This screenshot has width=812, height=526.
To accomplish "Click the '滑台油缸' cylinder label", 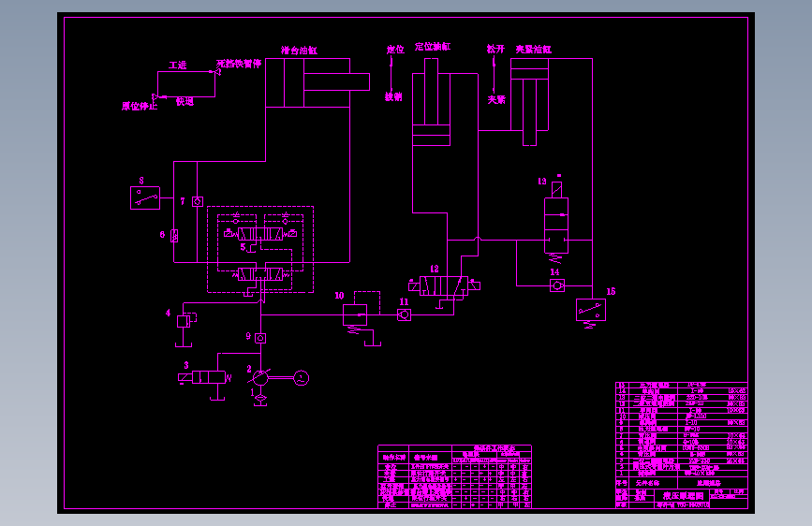I will 299,51.
